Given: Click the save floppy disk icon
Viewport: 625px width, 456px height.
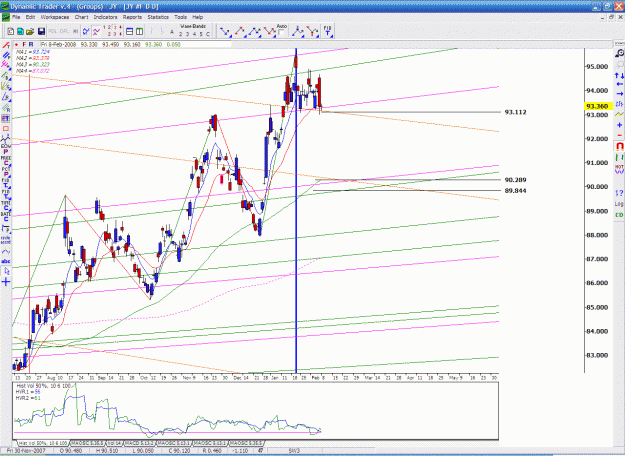Looking at the screenshot, I should click(x=41, y=31).
